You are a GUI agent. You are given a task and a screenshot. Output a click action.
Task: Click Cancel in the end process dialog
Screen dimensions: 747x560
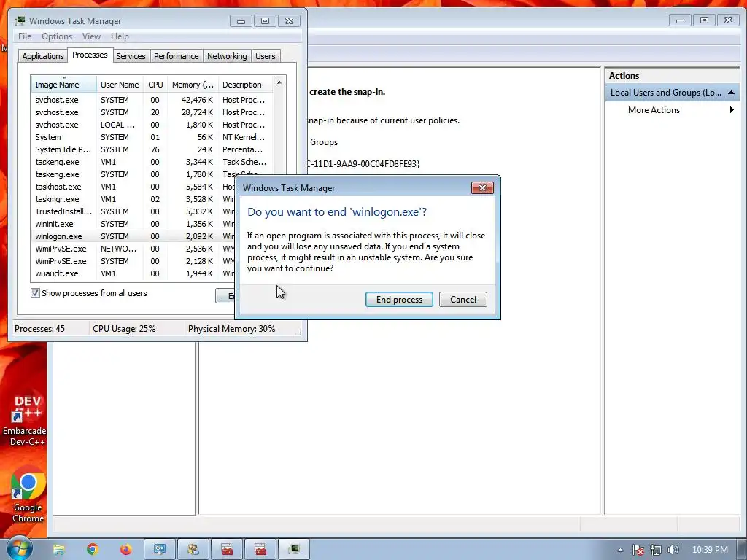click(x=463, y=300)
